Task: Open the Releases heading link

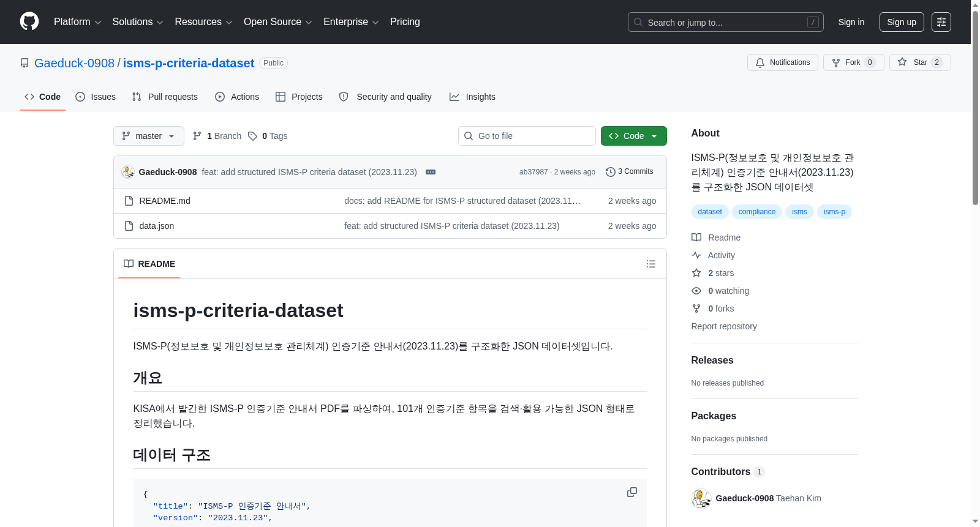Action: click(x=712, y=361)
